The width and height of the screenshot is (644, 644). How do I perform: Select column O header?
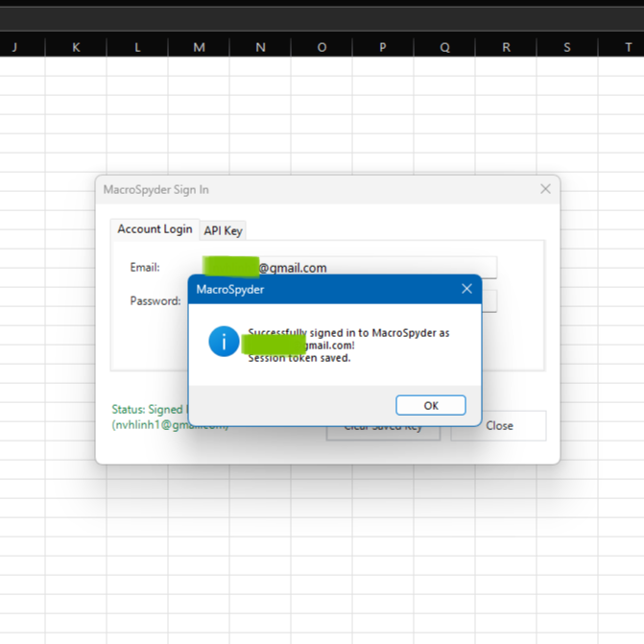coord(322,47)
